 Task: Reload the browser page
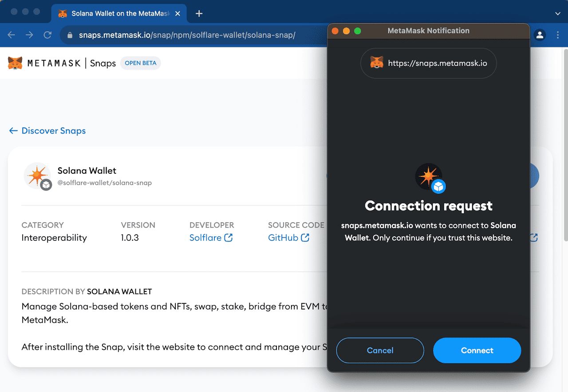pyautogui.click(x=47, y=35)
